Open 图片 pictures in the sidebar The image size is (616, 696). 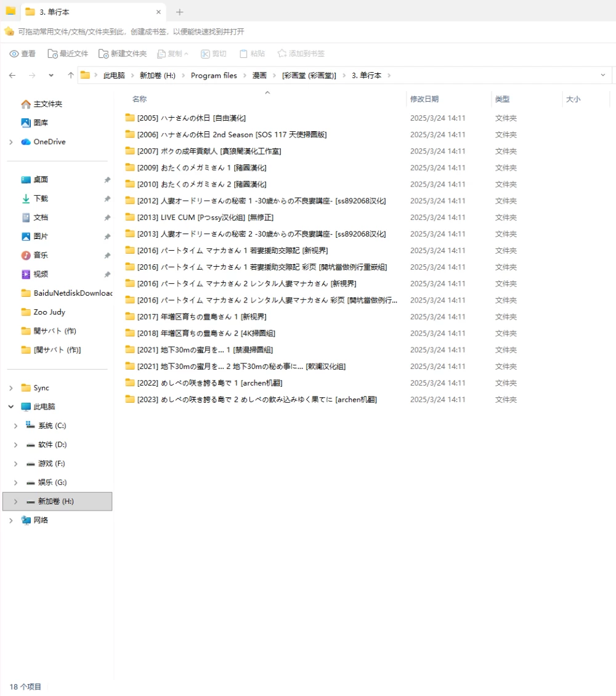coord(34,237)
